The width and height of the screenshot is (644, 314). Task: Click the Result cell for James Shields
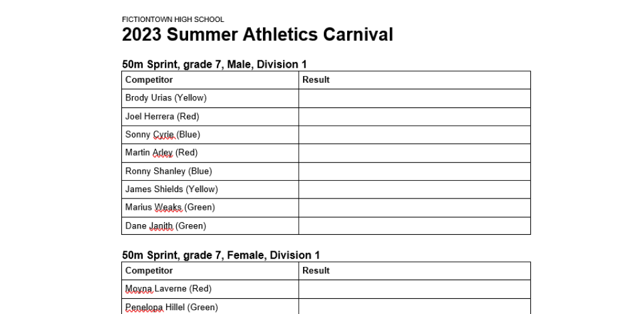[x=414, y=189]
